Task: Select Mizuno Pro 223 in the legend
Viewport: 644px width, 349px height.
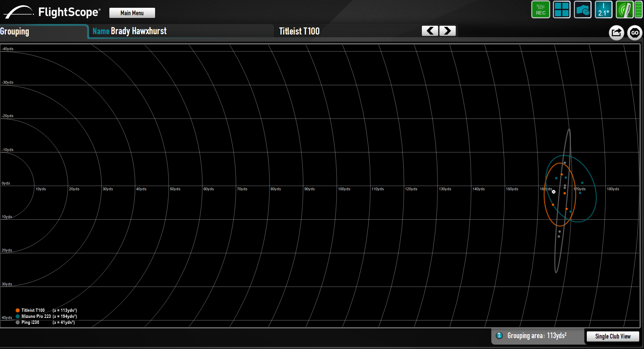Action: (36, 317)
